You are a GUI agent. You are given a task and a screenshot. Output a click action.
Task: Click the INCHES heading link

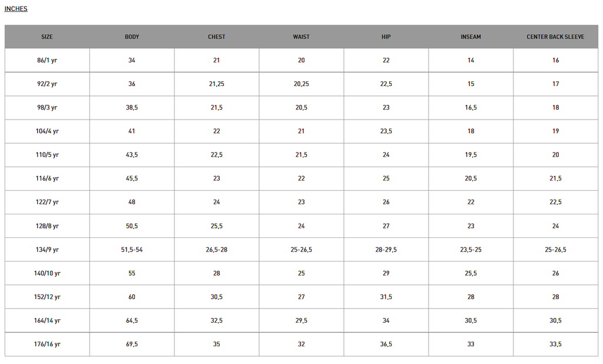click(16, 9)
